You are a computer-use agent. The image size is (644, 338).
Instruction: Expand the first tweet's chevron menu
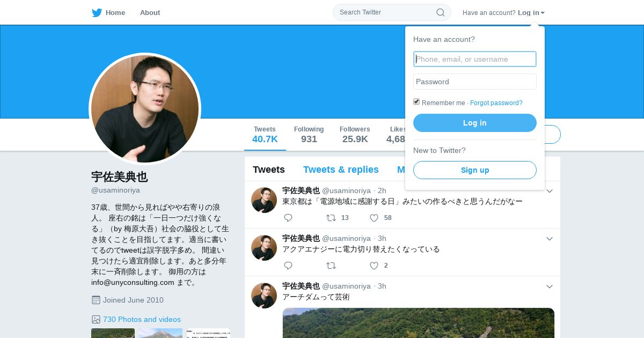(x=550, y=191)
